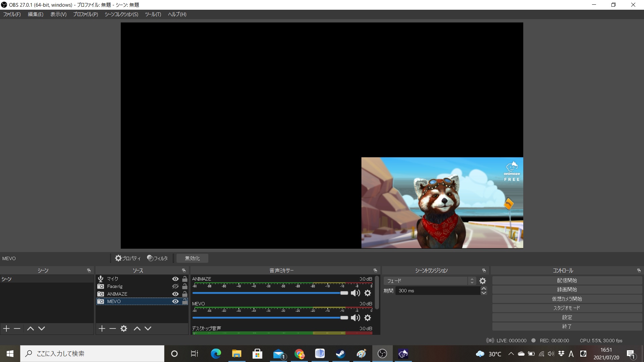Click the フィルタ button

click(x=157, y=258)
